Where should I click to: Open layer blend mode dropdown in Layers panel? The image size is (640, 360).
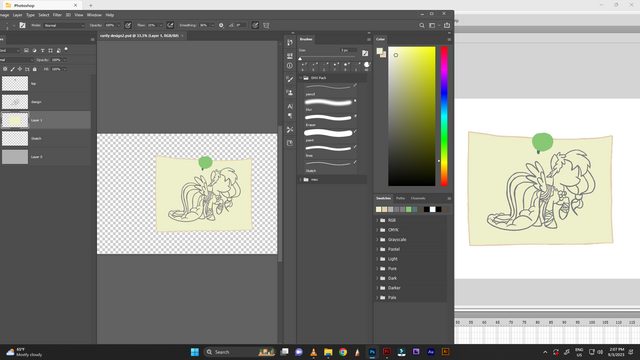[x=16, y=60]
